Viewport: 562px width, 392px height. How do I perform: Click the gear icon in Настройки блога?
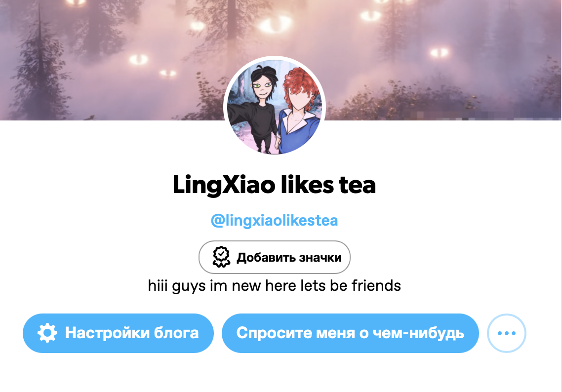point(47,333)
